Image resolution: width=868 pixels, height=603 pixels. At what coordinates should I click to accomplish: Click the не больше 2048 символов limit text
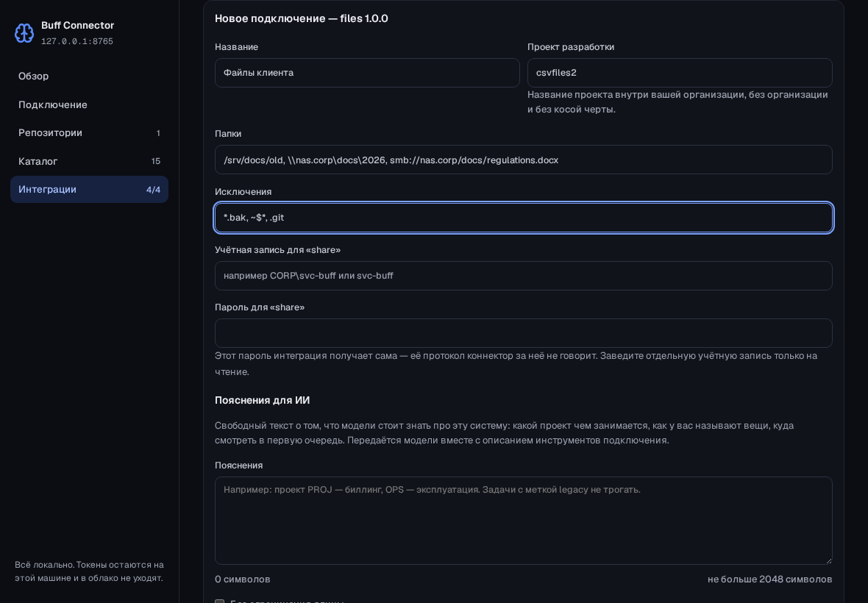pyautogui.click(x=769, y=579)
